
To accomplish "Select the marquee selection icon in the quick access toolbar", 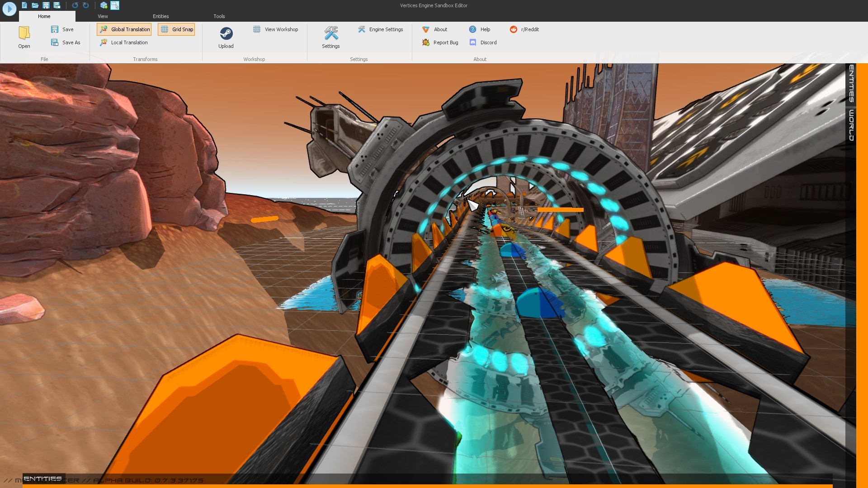I will (115, 5).
